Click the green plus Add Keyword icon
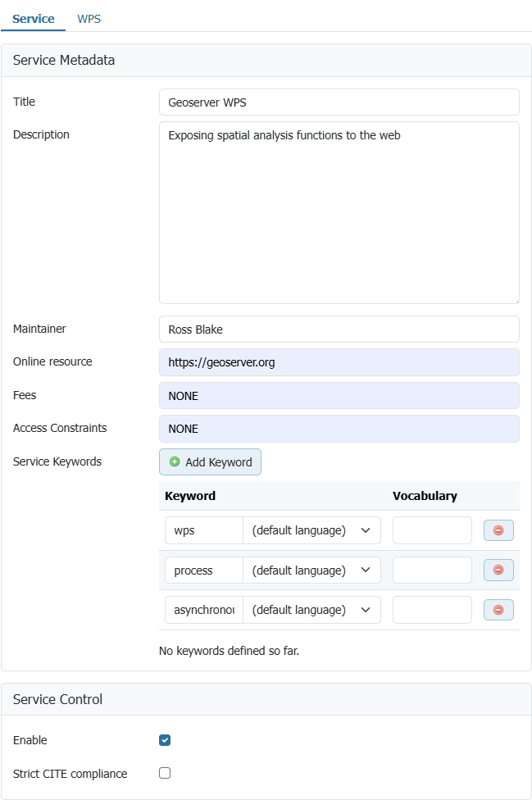Image resolution: width=532 pixels, height=800 pixels. 175,462
